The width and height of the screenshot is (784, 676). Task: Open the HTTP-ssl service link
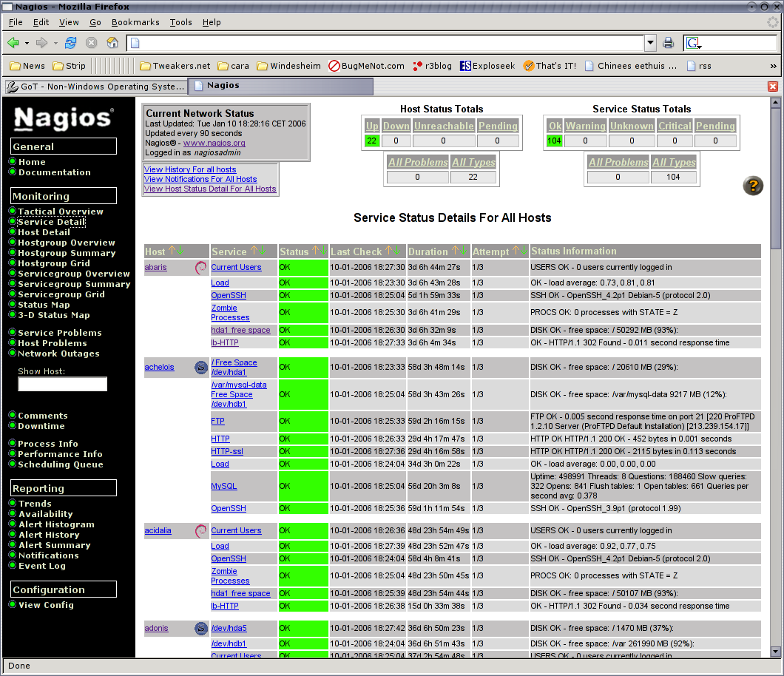[x=227, y=451]
